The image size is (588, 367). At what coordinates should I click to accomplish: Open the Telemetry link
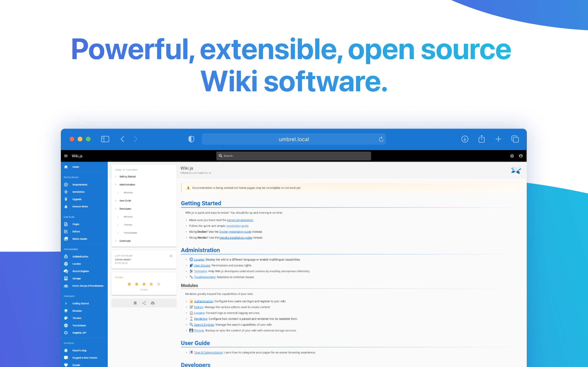[200, 271]
